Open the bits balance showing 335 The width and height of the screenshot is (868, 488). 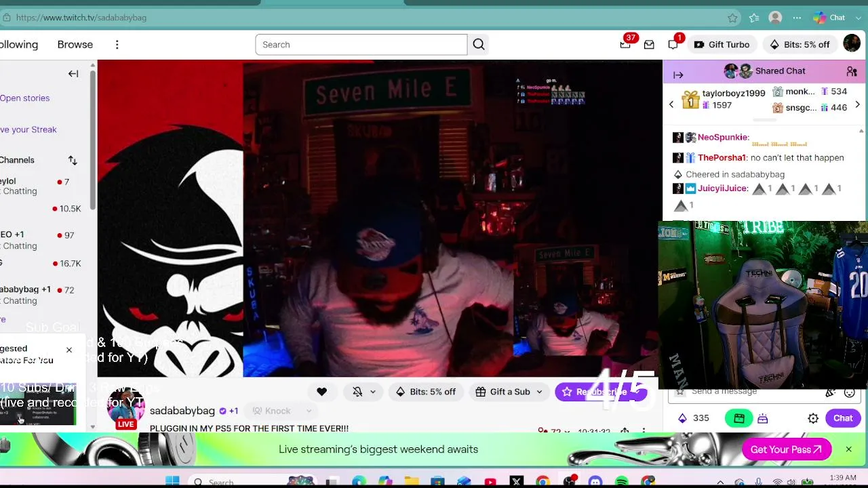(x=693, y=419)
